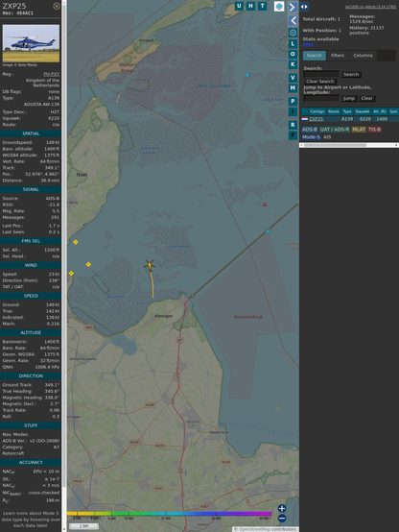The height and width of the screenshot is (532, 399).
Task: Zoom in with the plus icon
Action: [282, 508]
